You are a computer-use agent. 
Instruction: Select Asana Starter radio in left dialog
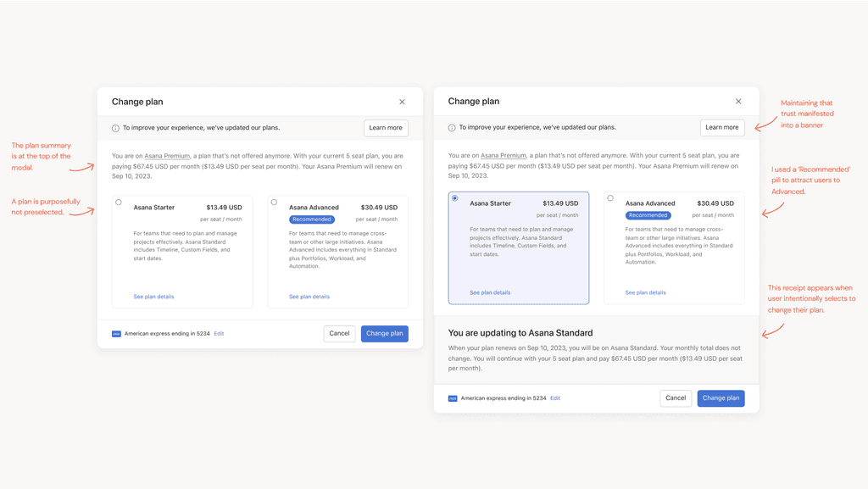(119, 203)
